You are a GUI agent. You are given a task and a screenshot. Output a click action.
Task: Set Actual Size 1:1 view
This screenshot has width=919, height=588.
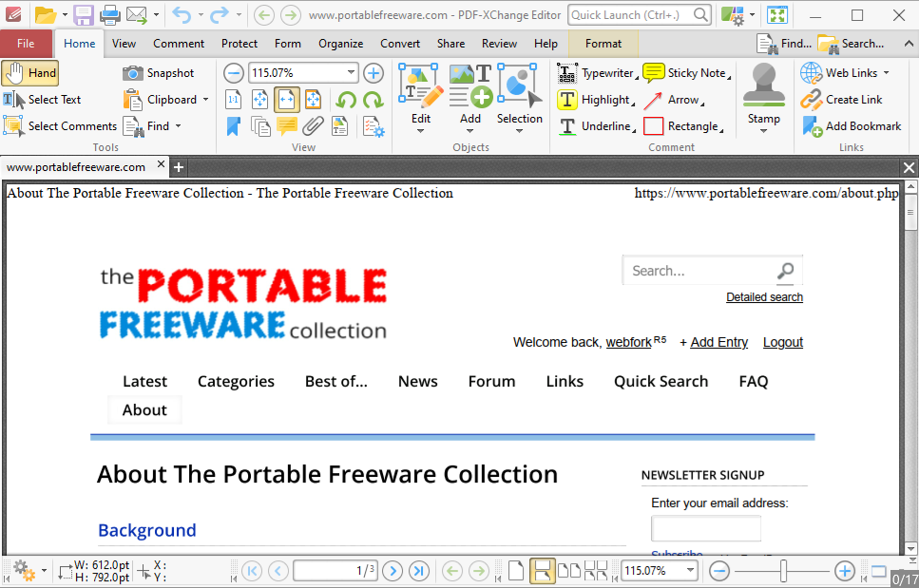pos(233,100)
